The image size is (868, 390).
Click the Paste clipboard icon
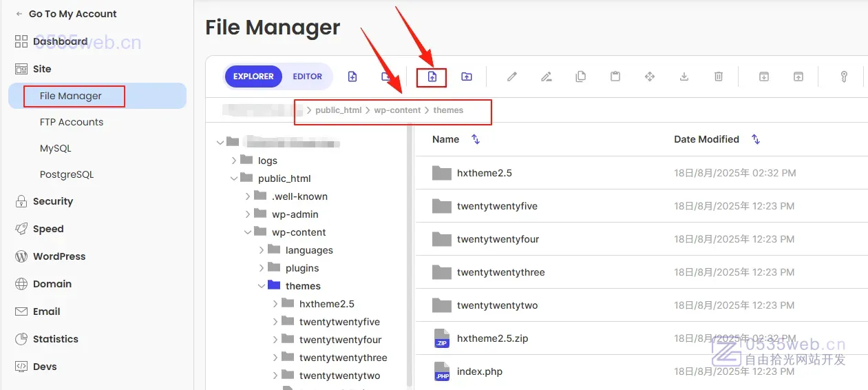[615, 76]
